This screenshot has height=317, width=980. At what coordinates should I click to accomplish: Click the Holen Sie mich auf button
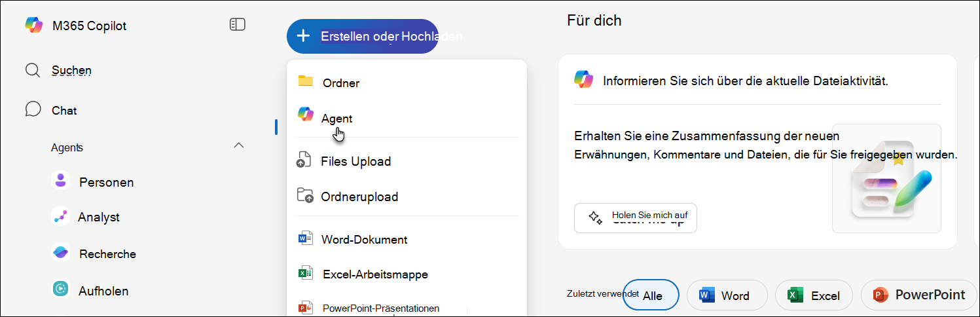[636, 218]
